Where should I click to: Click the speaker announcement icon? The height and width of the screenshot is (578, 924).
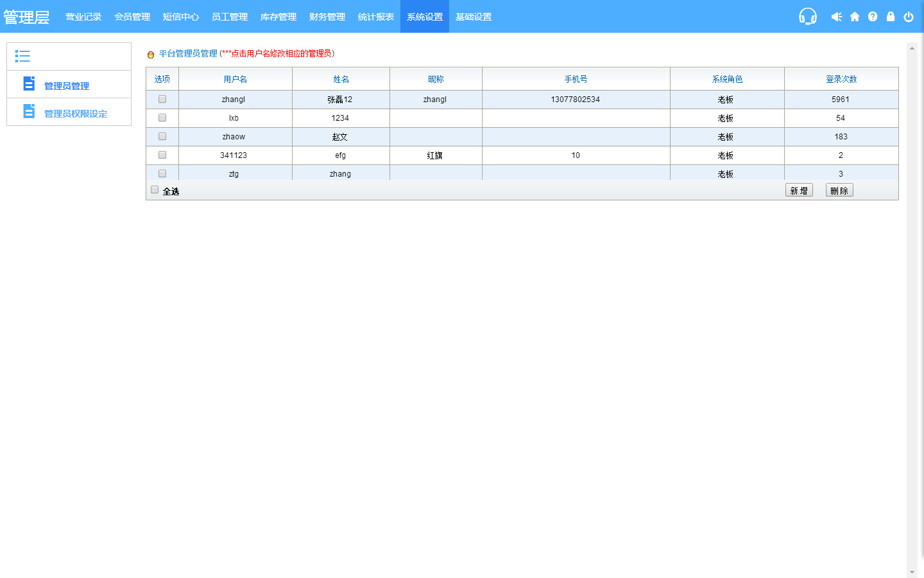pos(836,17)
